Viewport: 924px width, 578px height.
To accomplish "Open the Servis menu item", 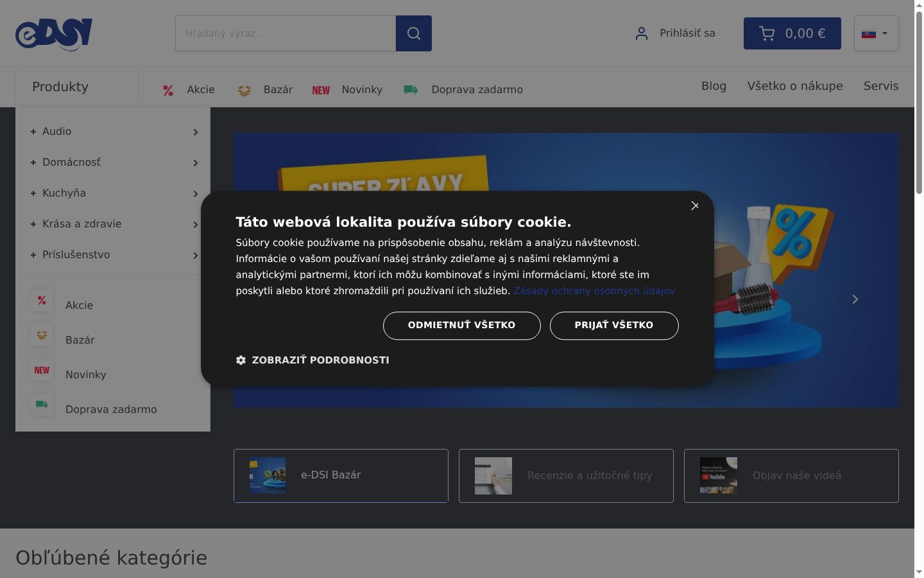I will pos(881,86).
